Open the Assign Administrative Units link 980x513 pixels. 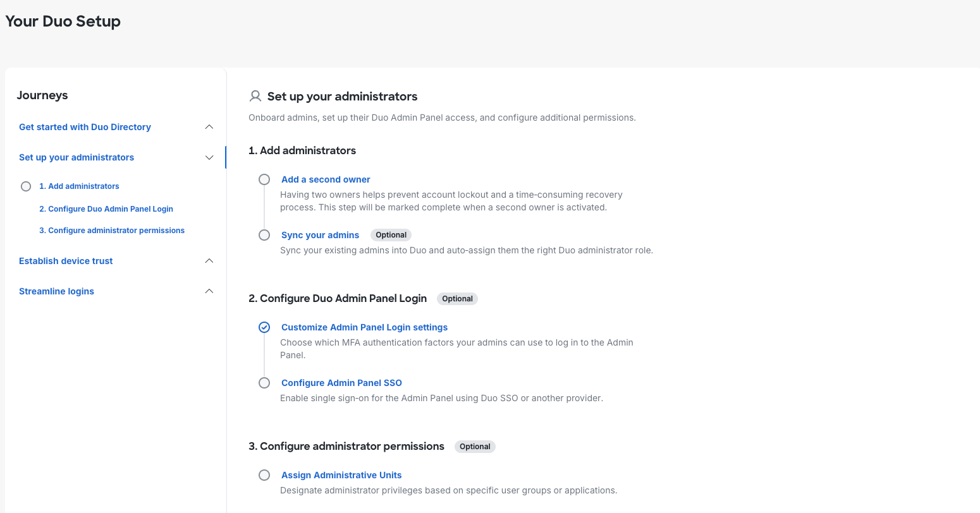(341, 475)
